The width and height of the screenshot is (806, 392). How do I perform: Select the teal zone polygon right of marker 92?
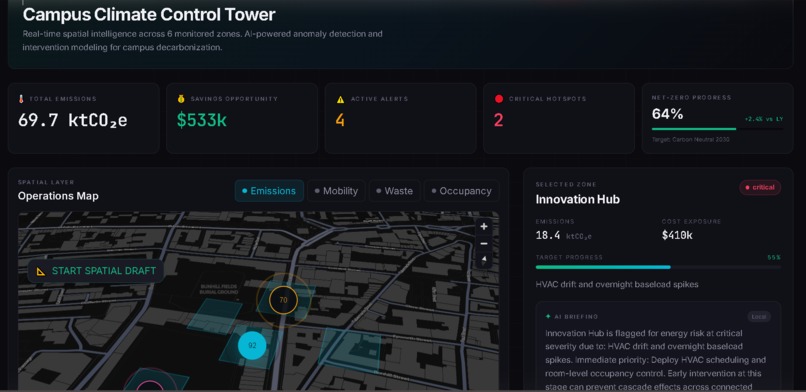[x=350, y=351]
